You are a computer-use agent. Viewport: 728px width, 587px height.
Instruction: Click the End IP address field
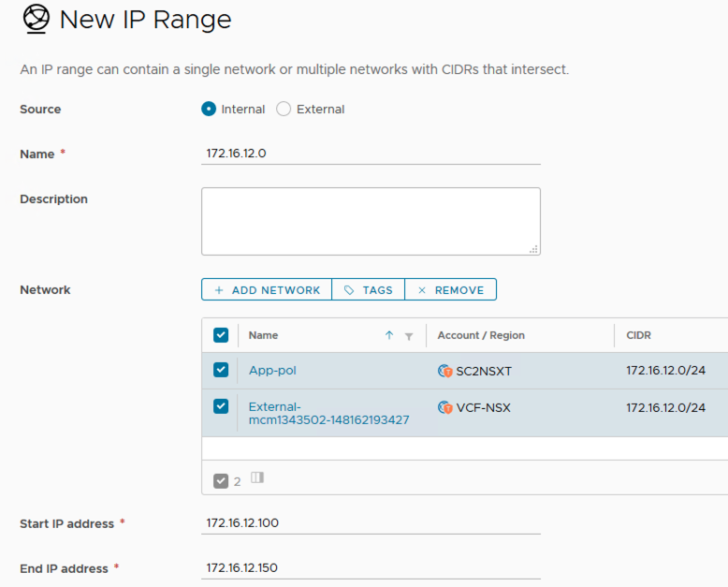(x=371, y=568)
